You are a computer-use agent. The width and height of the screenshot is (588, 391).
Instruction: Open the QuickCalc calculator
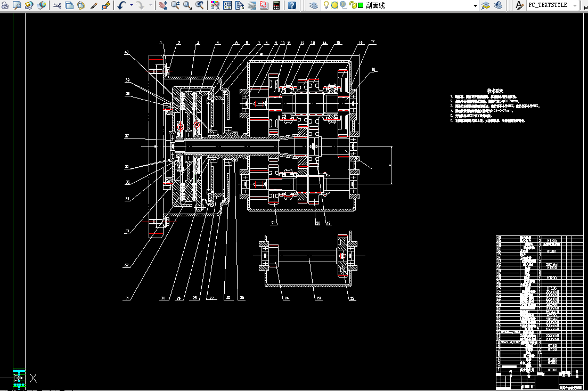point(276,5)
